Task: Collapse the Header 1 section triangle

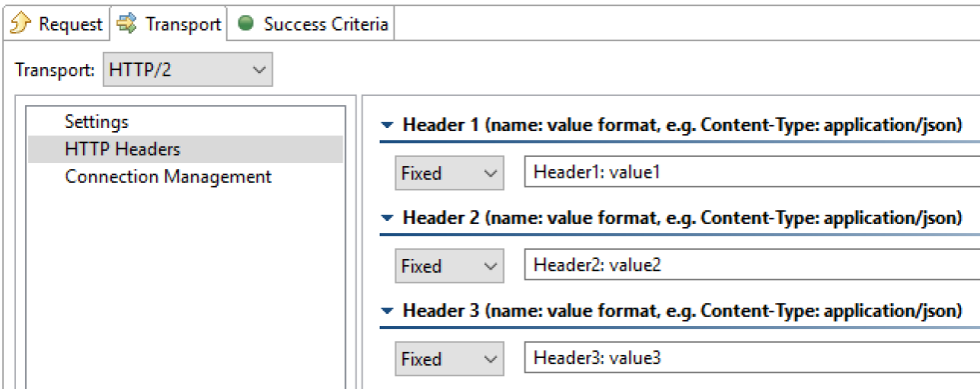Action: (x=389, y=125)
